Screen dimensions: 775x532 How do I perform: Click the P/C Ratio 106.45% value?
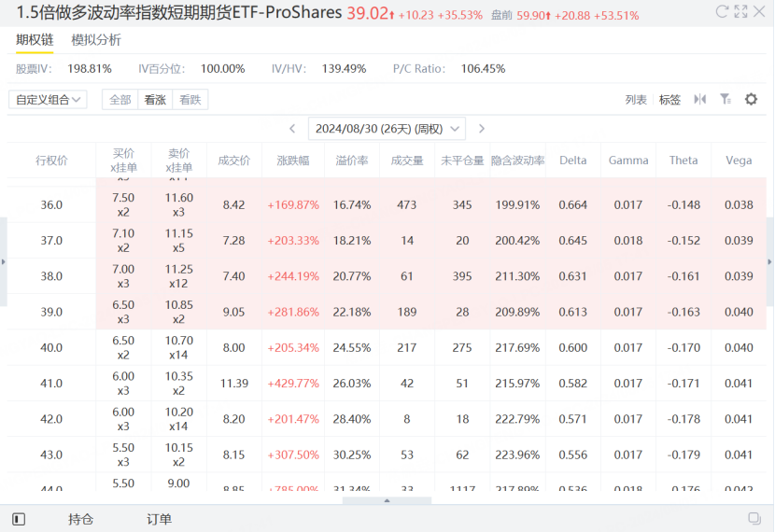tap(483, 69)
